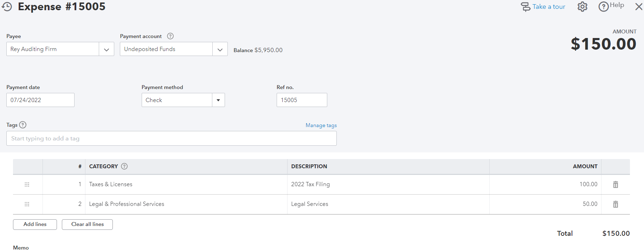644x252 pixels.
Task: Delete the Legal & Professional Services line
Action: pos(616,204)
